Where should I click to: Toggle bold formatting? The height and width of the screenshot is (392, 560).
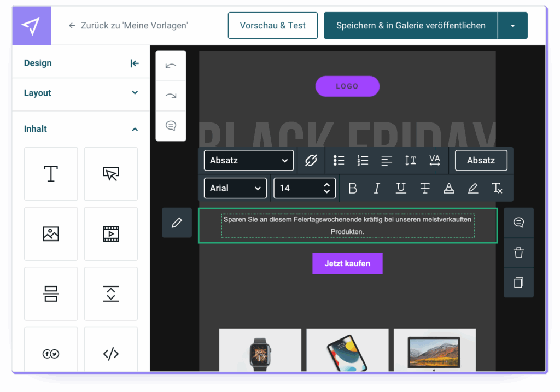tap(353, 188)
